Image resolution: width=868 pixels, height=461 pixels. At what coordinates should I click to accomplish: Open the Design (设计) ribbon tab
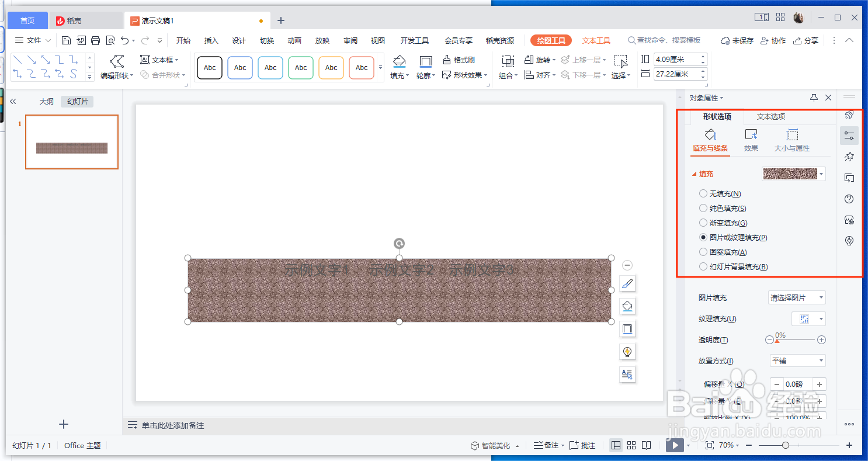[x=238, y=40]
